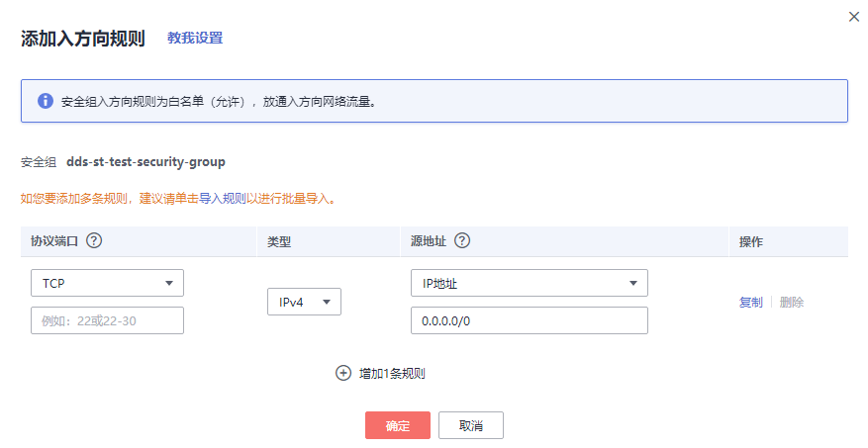Click the 0.0.0.0/0 source address field
868x448 pixels.
529,320
